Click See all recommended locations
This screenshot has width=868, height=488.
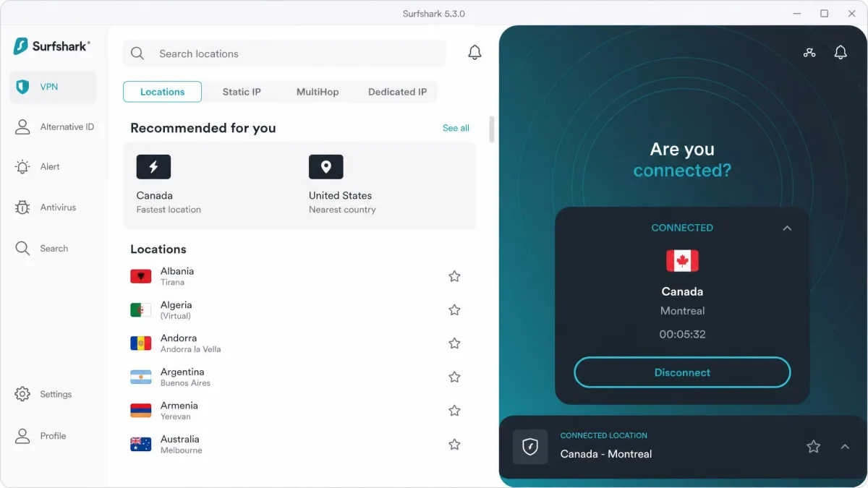456,128
